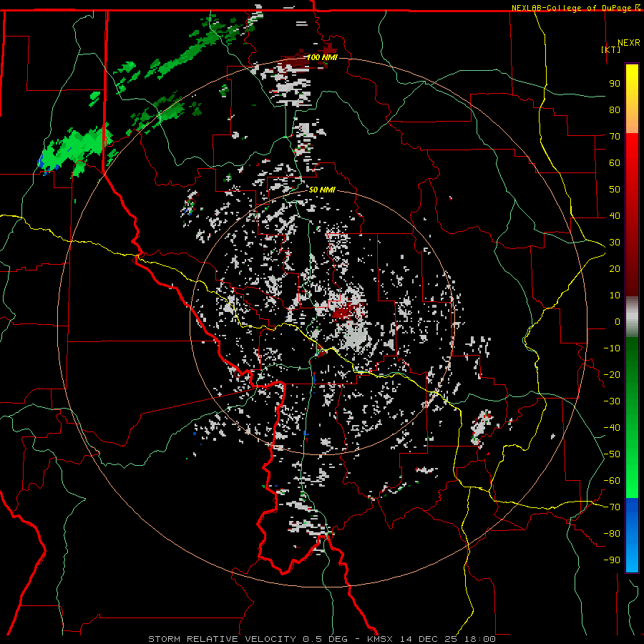This screenshot has height=644, width=644.
Task: Click the 30 value on the velocity scale
Action: (x=615, y=243)
